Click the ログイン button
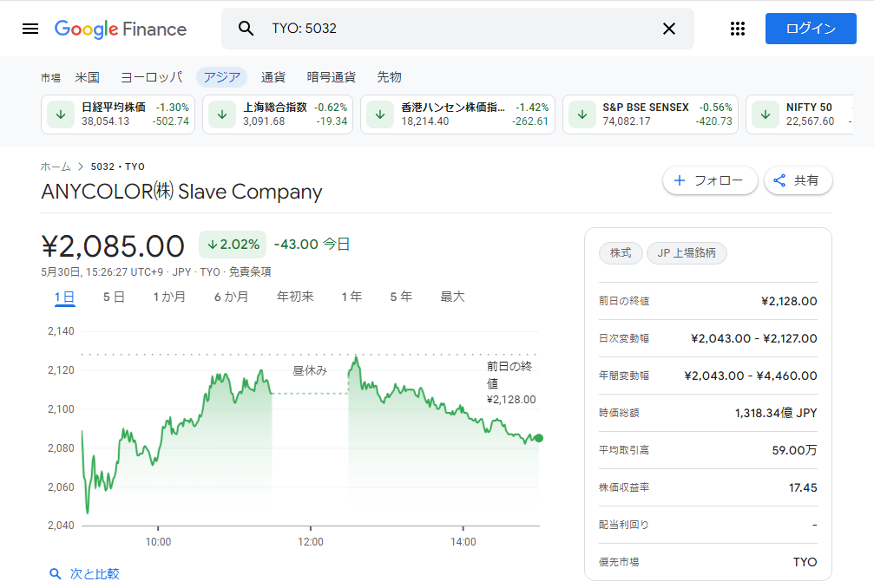Viewport: 874px width, 588px height. 811,29
